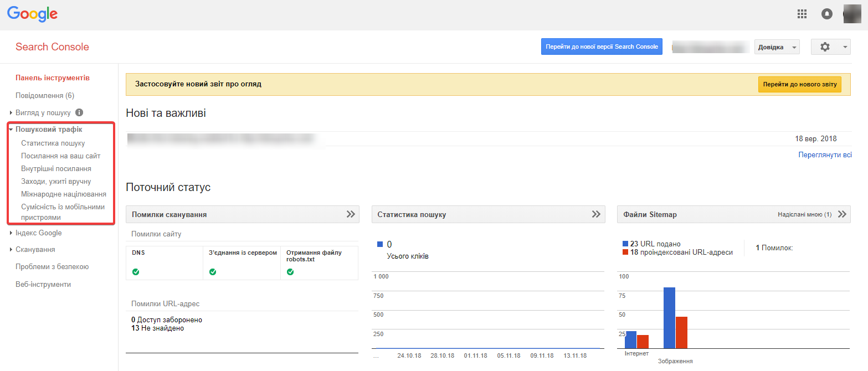Open Панель інструментів in the sidebar

point(53,78)
